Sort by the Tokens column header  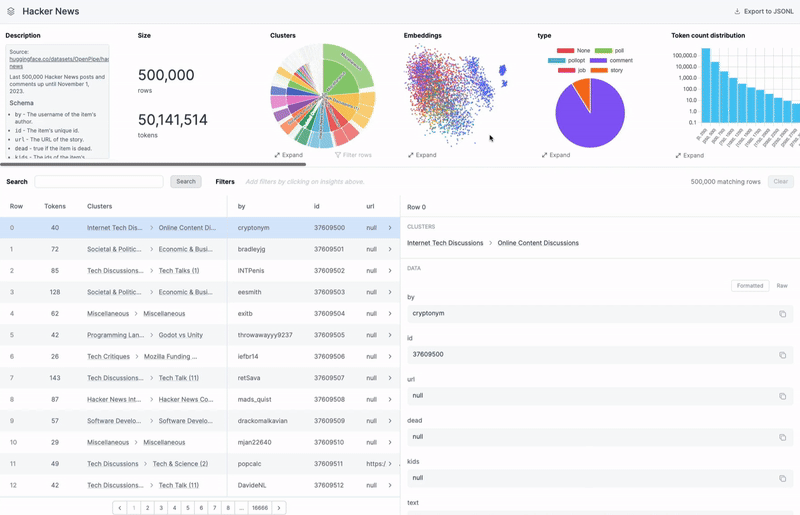point(55,207)
